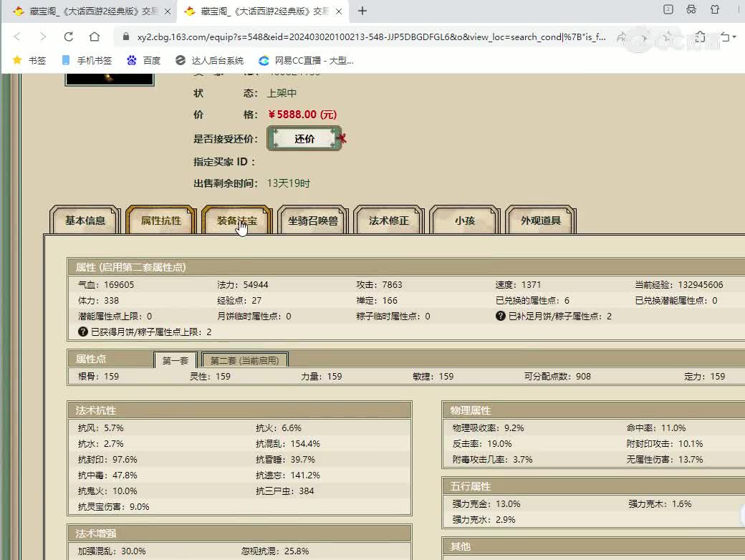Viewport: 745px width, 560px height.
Task: Open the 法术修正 tab
Action: pyautogui.click(x=389, y=221)
